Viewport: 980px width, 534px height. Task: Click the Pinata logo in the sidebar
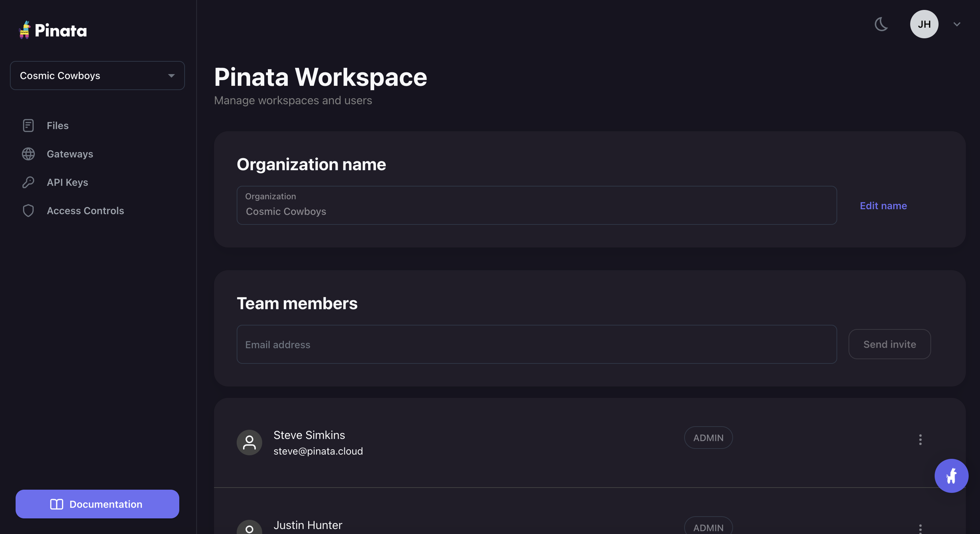tap(53, 30)
